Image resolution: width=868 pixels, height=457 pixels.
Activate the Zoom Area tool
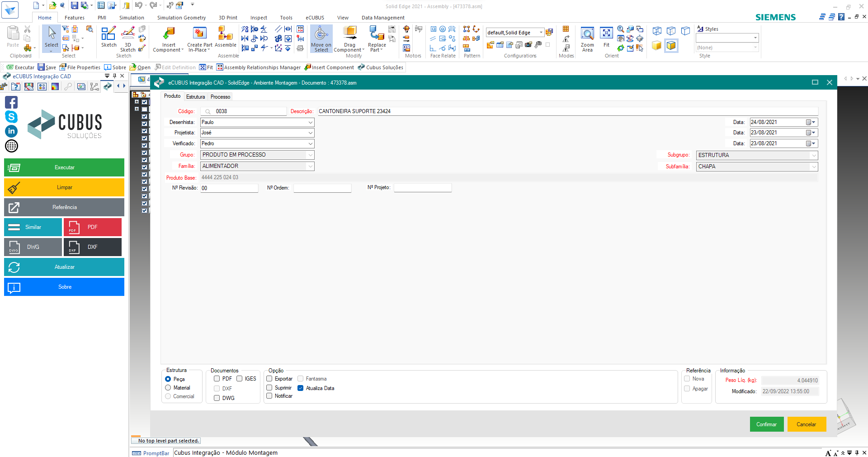tap(587, 39)
